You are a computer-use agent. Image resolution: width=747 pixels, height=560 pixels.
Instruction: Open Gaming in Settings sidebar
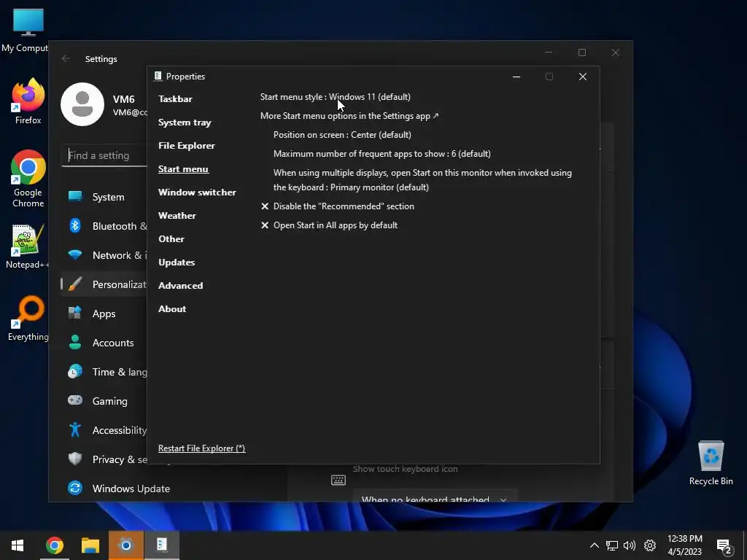[104, 401]
